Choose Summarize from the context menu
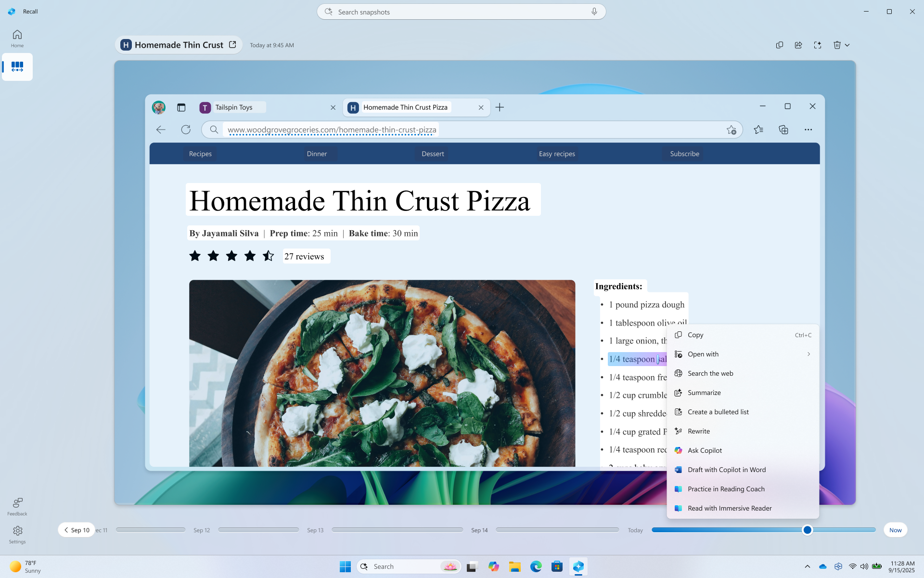 point(704,393)
